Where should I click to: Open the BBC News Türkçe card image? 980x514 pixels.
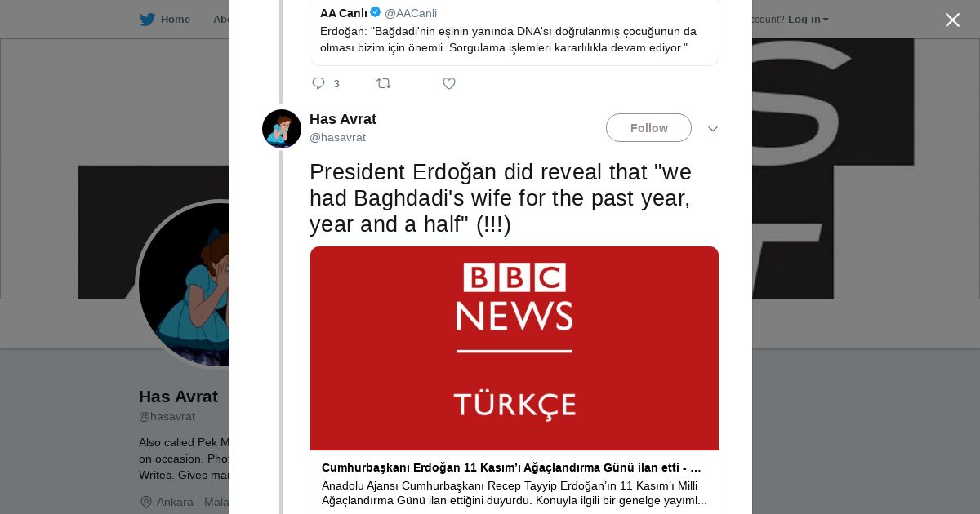click(514, 348)
